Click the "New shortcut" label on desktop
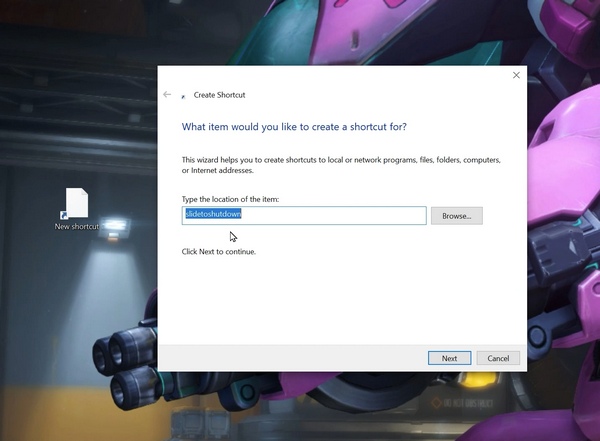Viewport: 600px width, 441px height. click(77, 227)
